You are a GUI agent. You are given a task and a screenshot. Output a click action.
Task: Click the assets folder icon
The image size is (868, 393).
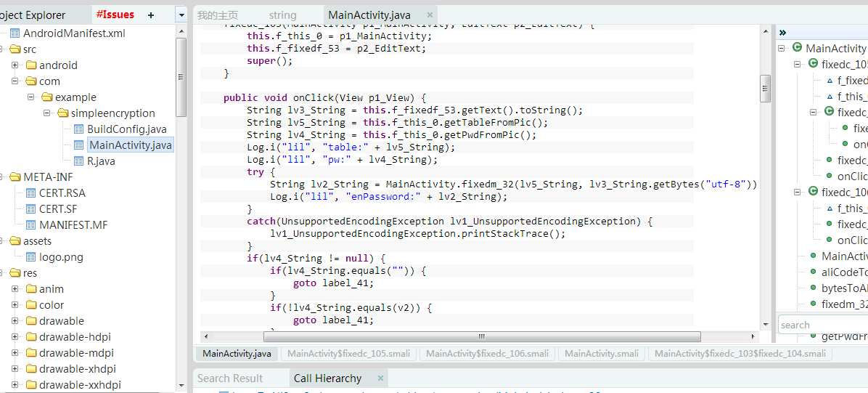pos(15,241)
